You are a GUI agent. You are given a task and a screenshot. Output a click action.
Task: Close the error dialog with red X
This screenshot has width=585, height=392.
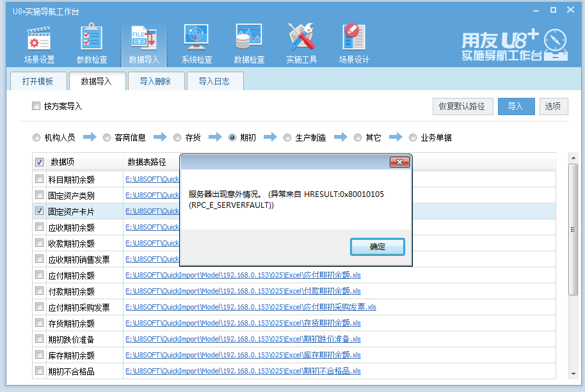pos(399,162)
